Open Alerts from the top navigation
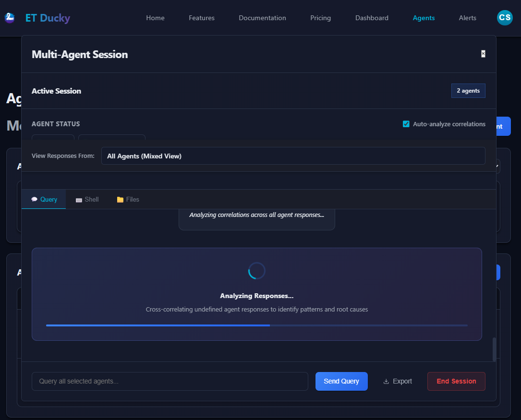Image resolution: width=521 pixels, height=420 pixels. [x=467, y=18]
